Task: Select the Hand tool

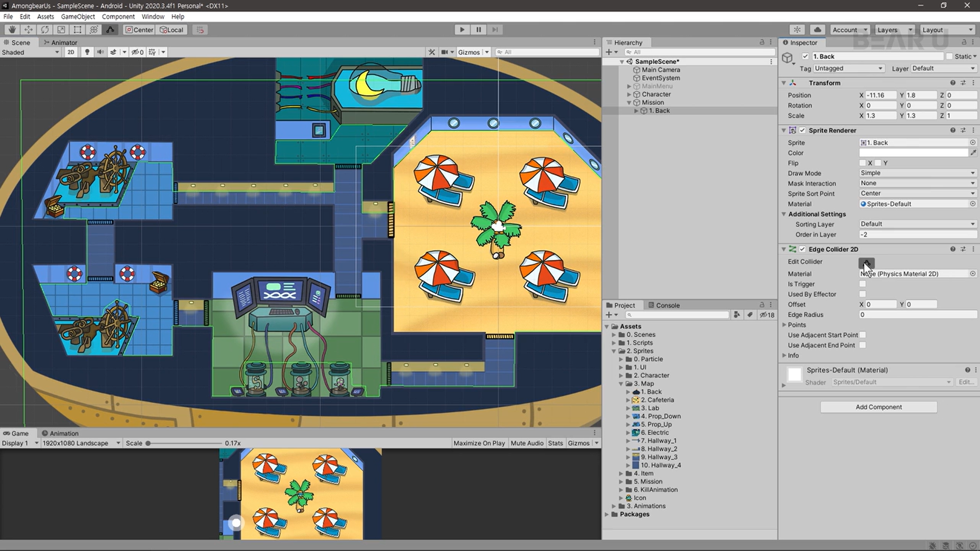Action: [12, 30]
